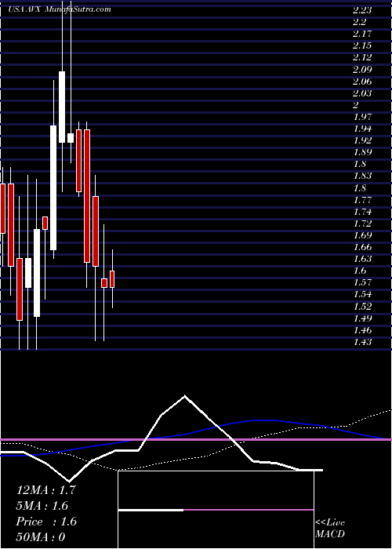Viewport: 392px width, 549px height.
Task: Click the tallest white candlestick body
Action: tap(53, 187)
